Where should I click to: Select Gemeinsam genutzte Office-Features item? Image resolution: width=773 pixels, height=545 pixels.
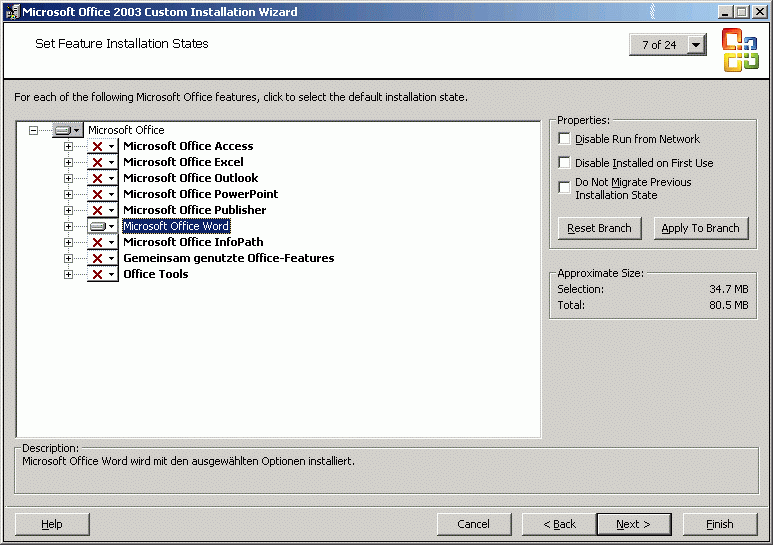[x=229, y=258]
